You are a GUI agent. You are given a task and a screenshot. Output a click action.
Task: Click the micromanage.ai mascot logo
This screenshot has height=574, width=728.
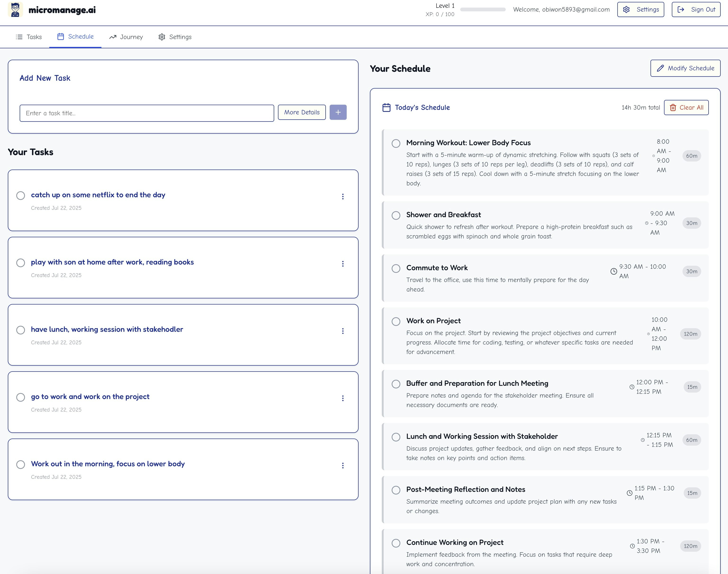[x=15, y=10]
